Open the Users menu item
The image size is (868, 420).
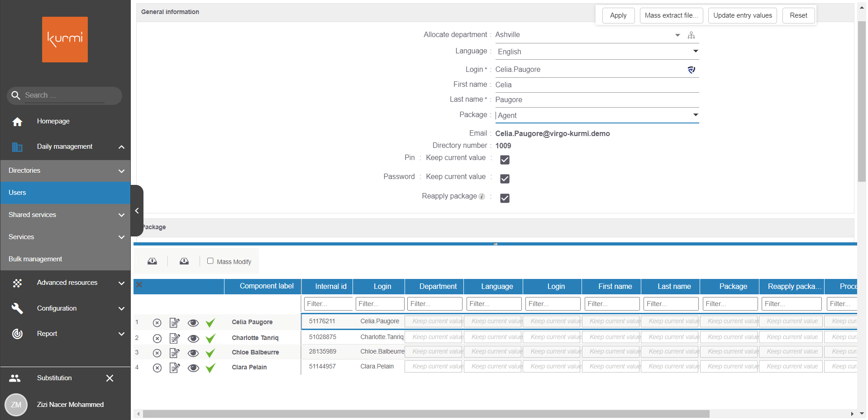66,193
